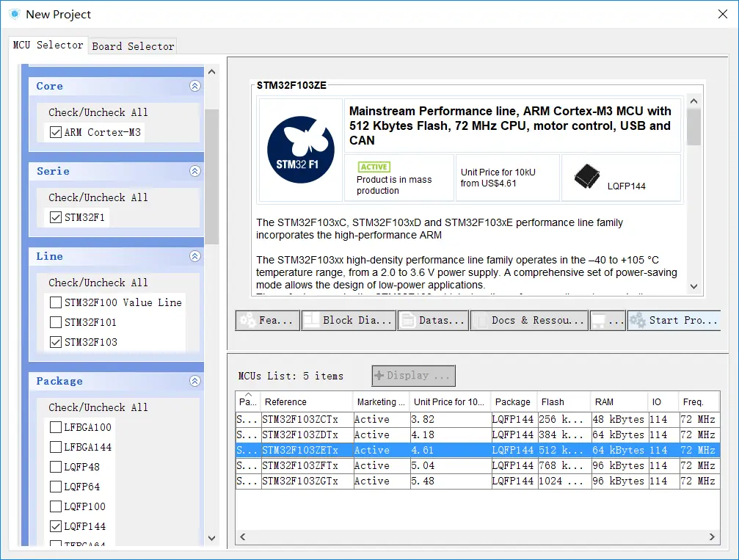Select the STM32F103ZCTx row
This screenshot has width=739, height=560.
[x=478, y=419]
